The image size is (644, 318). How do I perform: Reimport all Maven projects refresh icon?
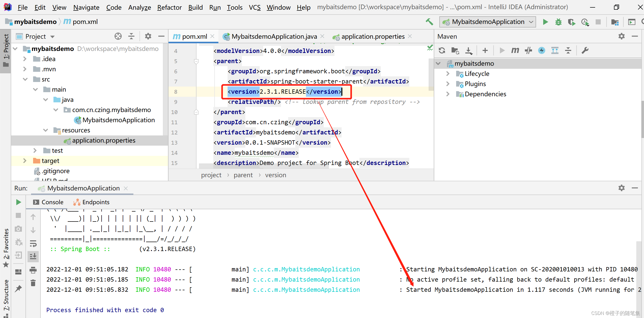[442, 50]
